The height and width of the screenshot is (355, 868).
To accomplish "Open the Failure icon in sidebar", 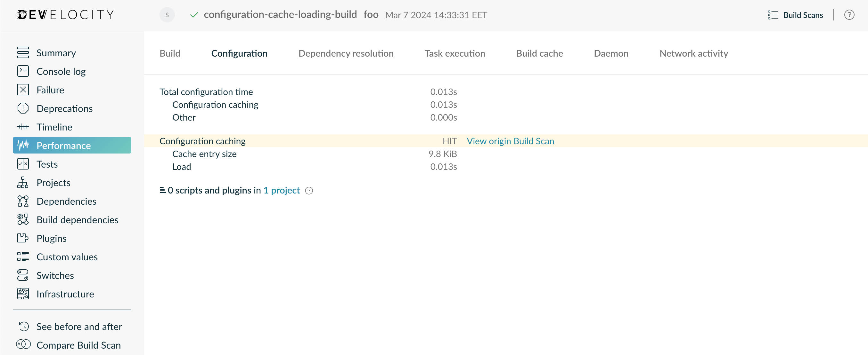I will [23, 90].
